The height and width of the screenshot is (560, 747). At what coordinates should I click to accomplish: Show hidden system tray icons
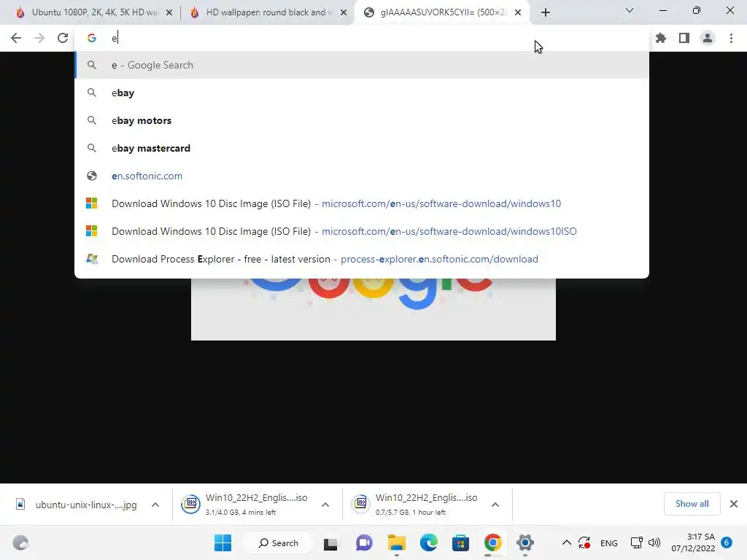point(566,542)
